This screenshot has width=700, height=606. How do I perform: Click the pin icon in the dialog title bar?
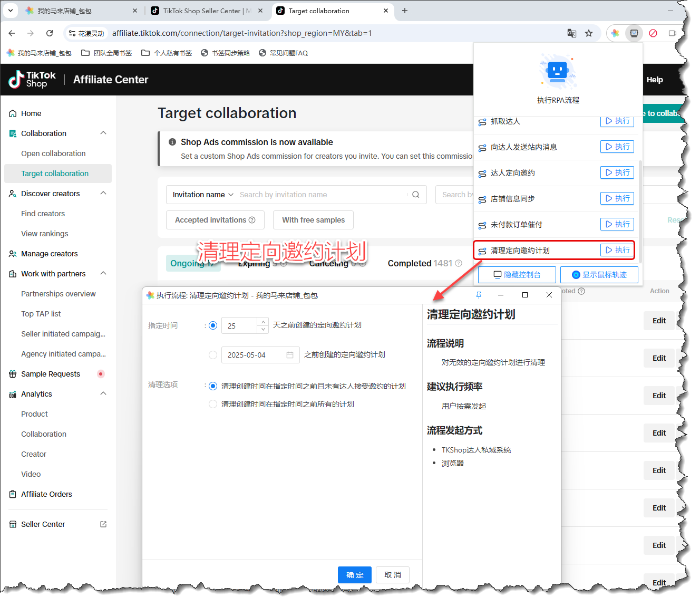tap(479, 295)
